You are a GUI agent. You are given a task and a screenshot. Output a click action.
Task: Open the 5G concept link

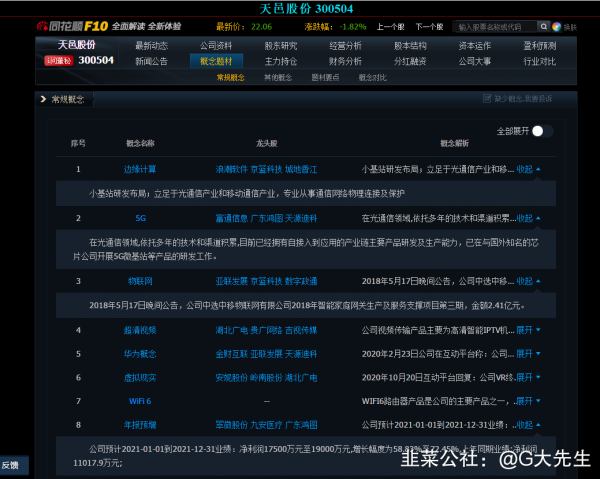click(140, 218)
